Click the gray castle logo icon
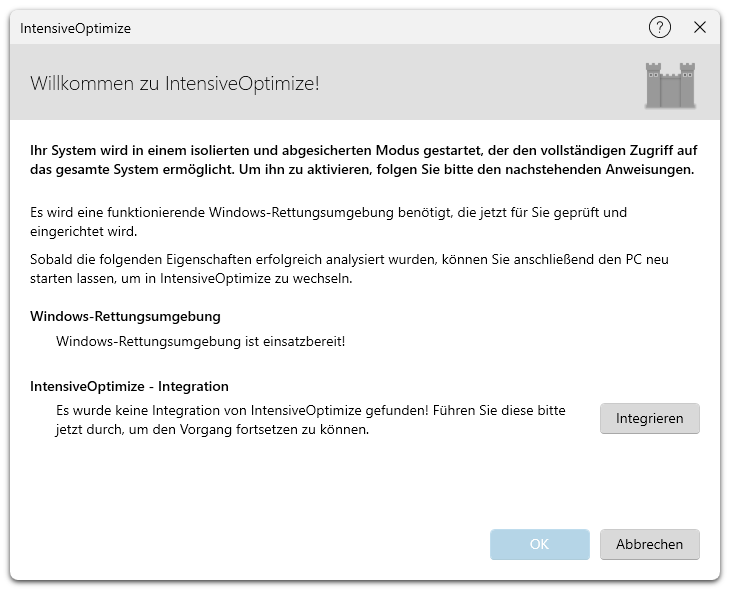 (670, 84)
